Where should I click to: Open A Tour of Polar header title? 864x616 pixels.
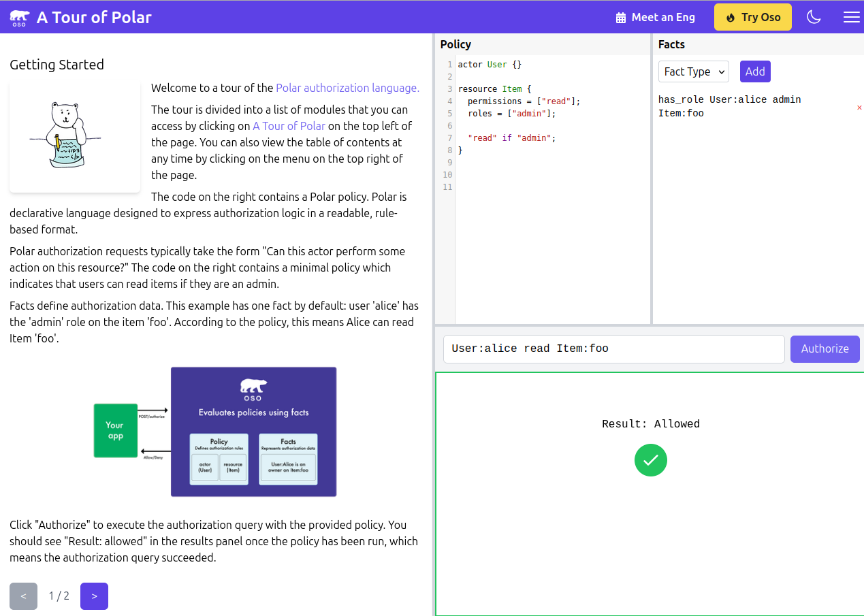[94, 18]
